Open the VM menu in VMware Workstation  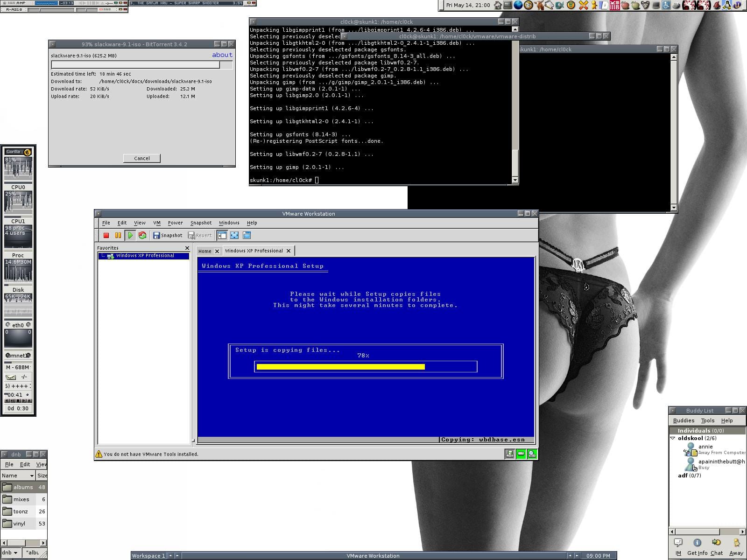[157, 223]
